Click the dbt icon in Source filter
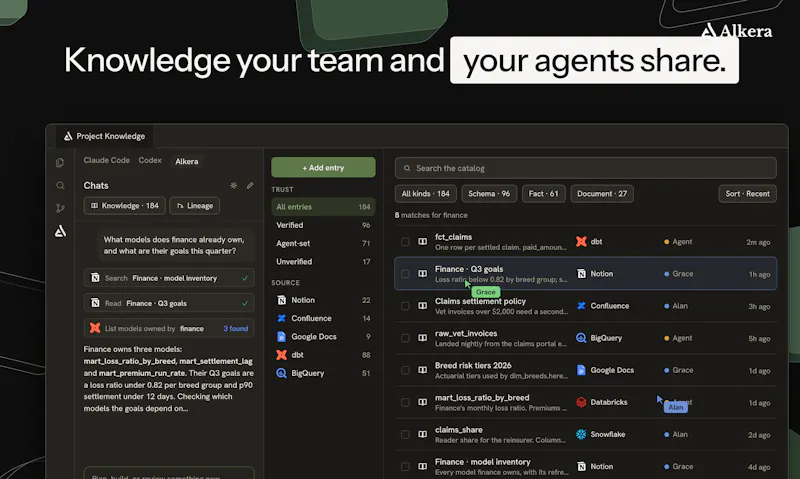Screen dimensions: 800x479 click(x=281, y=355)
